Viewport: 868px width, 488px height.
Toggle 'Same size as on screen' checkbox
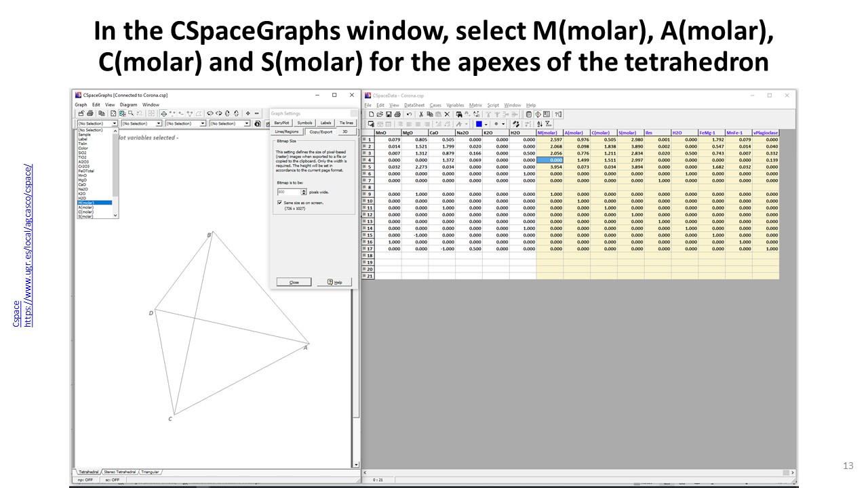(x=279, y=203)
